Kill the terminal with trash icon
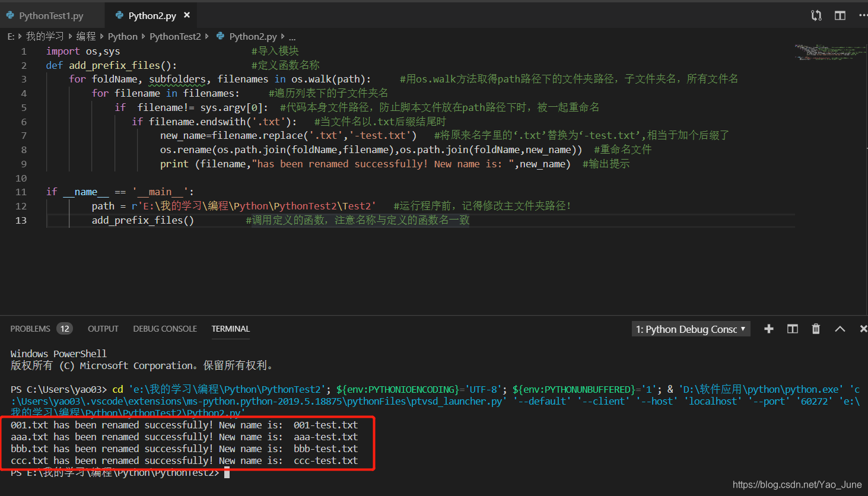This screenshot has height=496, width=868. coord(816,329)
